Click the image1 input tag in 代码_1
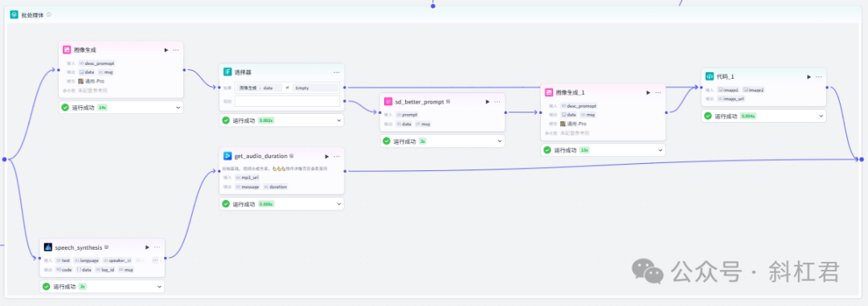 click(x=728, y=90)
